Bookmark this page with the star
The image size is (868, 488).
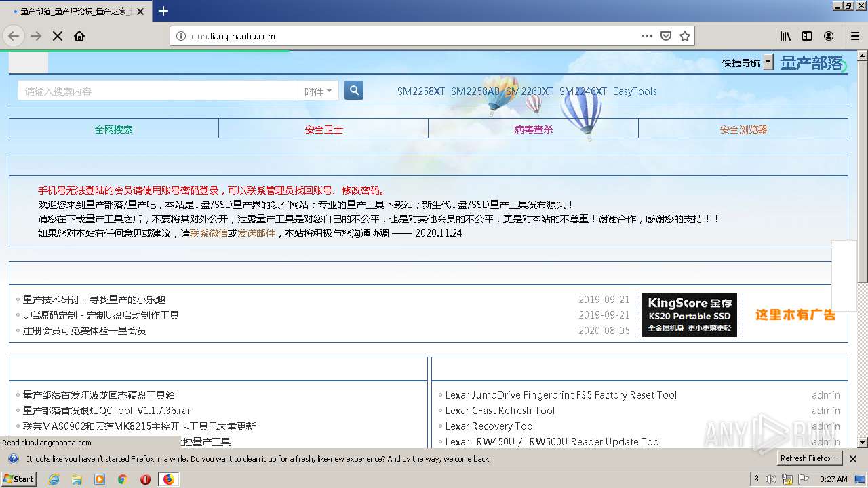click(685, 36)
